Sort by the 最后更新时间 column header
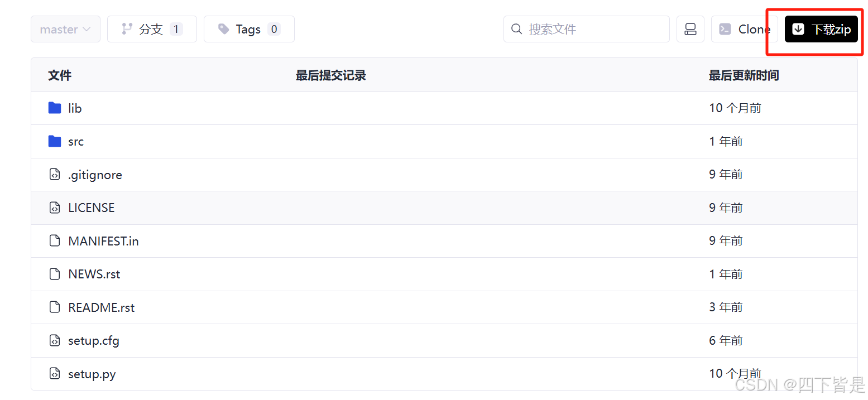Image resolution: width=868 pixels, height=400 pixels. 744,75
